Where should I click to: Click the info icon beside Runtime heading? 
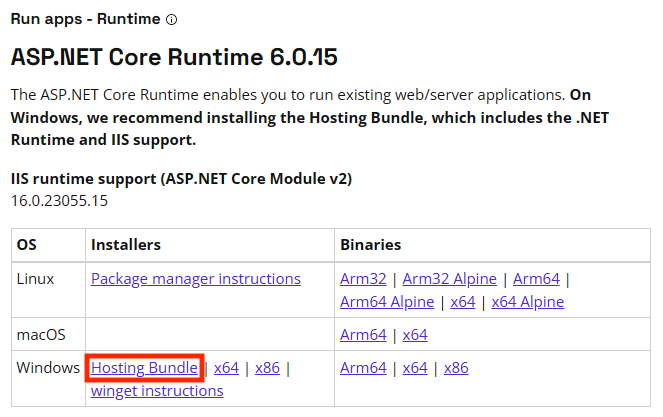pyautogui.click(x=171, y=19)
